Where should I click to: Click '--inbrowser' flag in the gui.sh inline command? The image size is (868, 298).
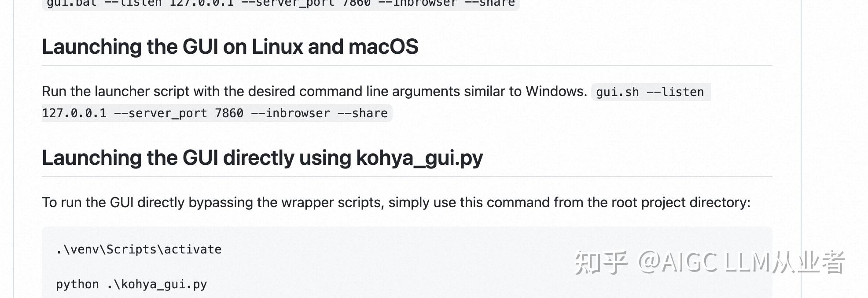click(291, 113)
